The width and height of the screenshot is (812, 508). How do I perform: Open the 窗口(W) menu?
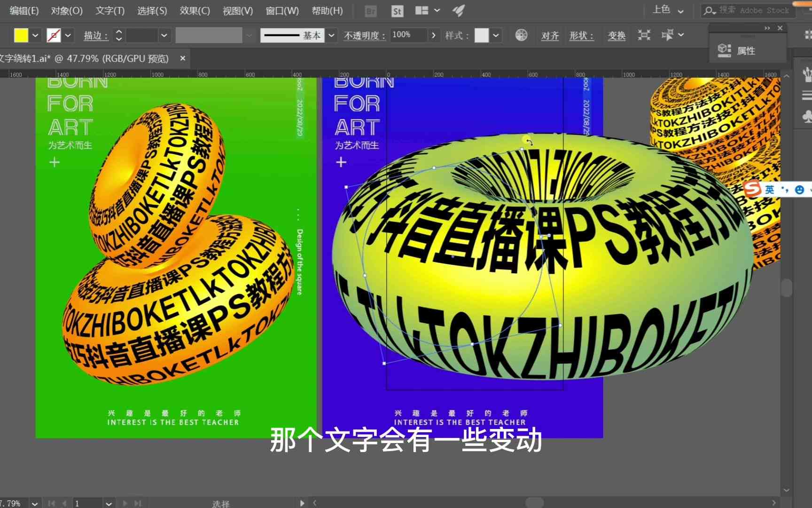click(282, 10)
